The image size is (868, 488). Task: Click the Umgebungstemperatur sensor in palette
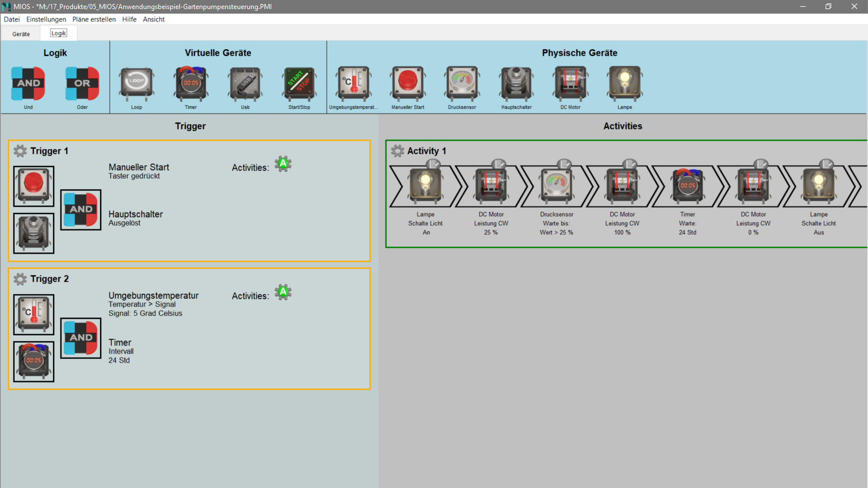[353, 84]
